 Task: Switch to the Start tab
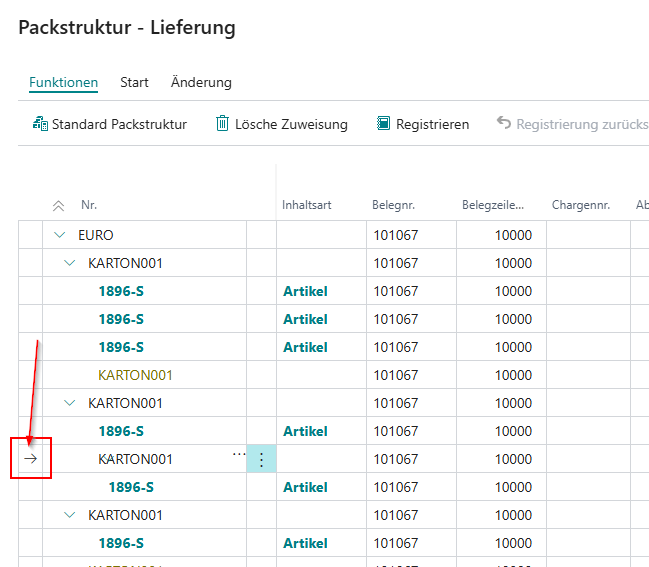coord(134,82)
